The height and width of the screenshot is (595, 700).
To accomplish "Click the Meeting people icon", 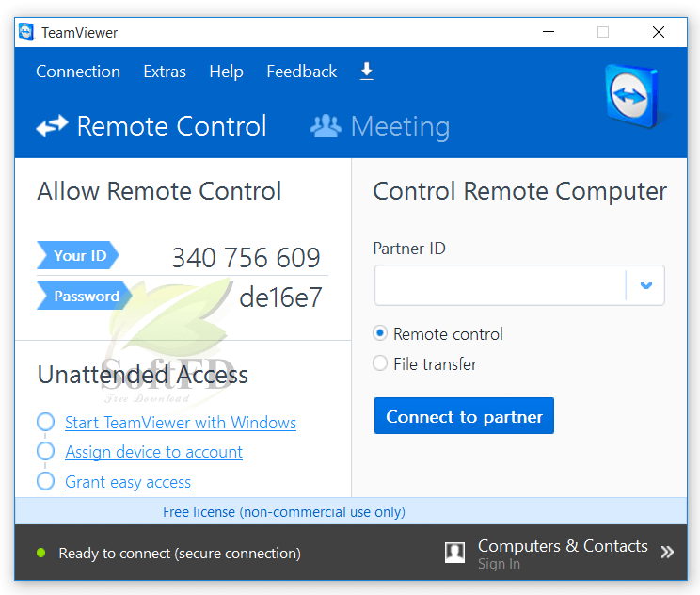I will 326,126.
